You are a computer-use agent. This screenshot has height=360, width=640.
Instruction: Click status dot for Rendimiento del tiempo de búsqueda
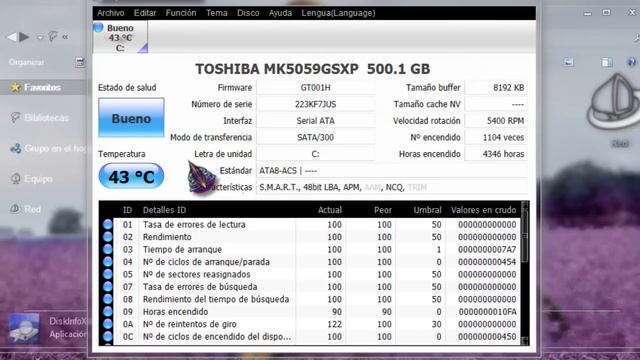(108, 299)
